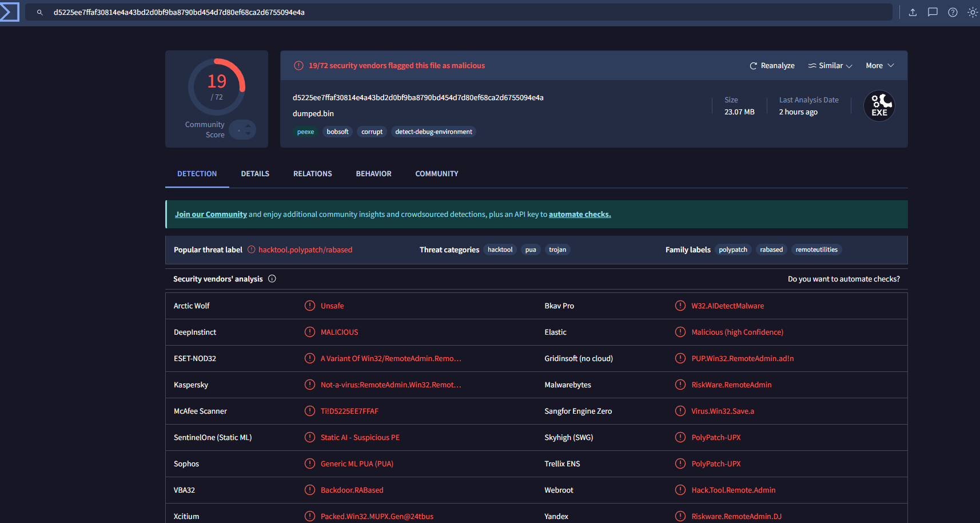Open the DETAILS tab
Screen dimensions: 980x523
(x=255, y=174)
